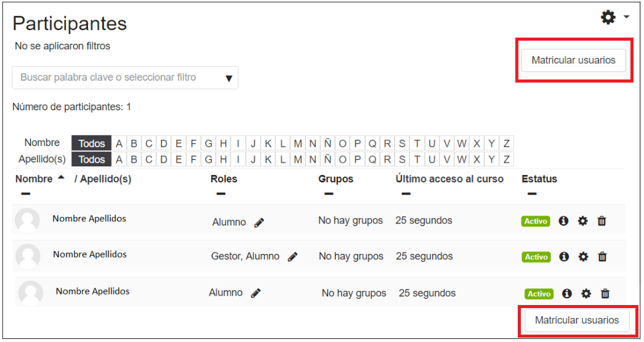The image size is (644, 342).
Task: Open info icon for first participant
Action: tap(563, 221)
